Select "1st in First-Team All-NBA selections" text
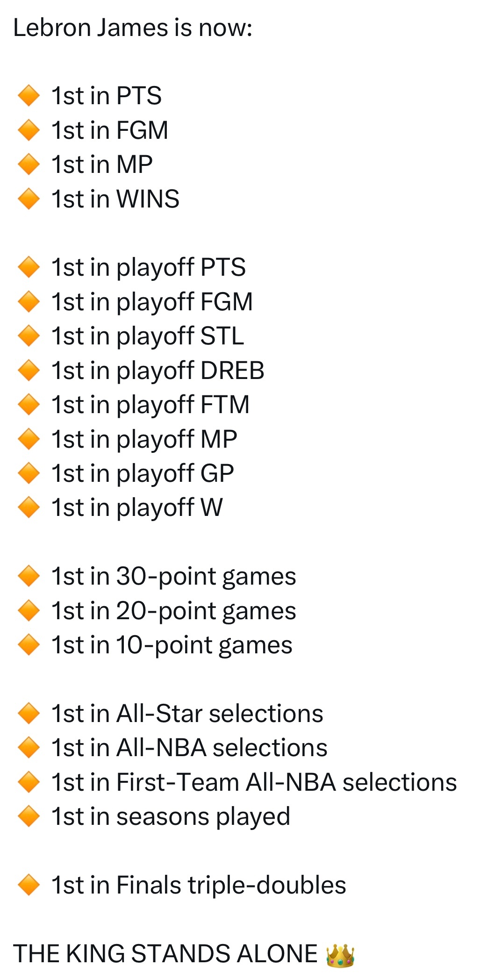The width and height of the screenshot is (494, 980). point(254,782)
